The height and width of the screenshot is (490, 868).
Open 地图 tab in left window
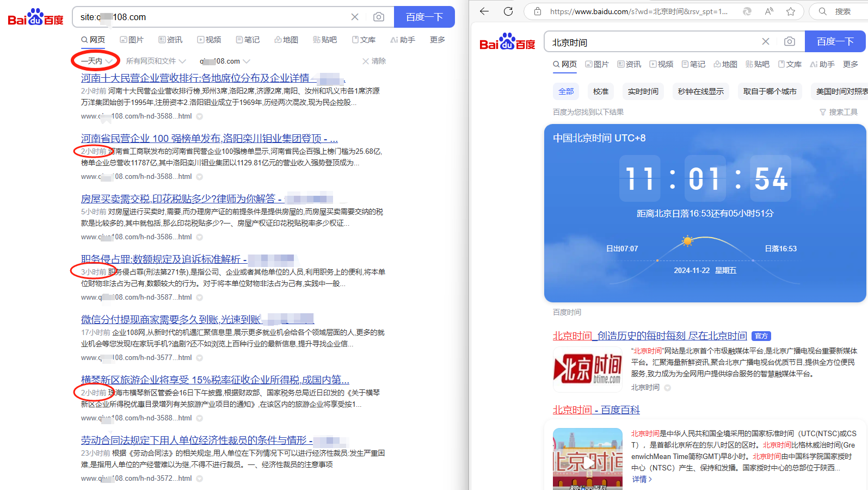(x=286, y=40)
